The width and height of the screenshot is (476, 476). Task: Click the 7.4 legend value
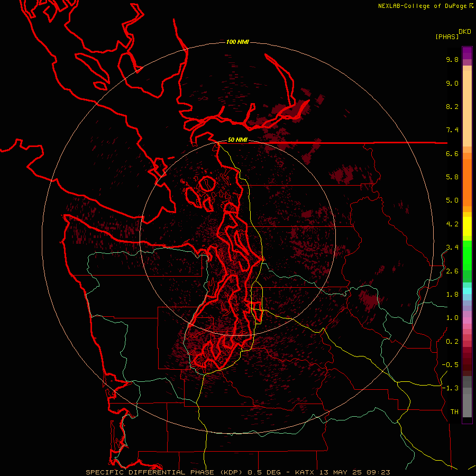coord(452,130)
